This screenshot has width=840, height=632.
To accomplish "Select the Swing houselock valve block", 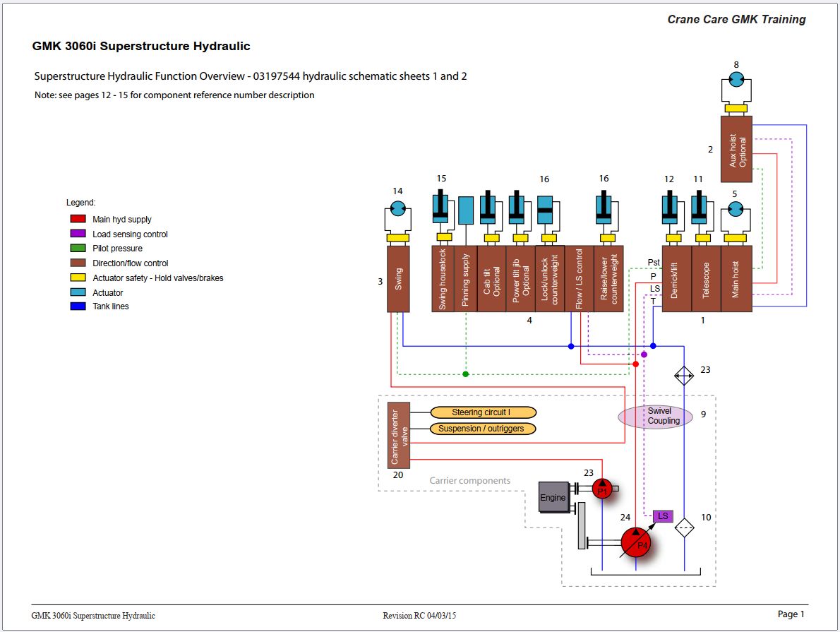I will (443, 279).
